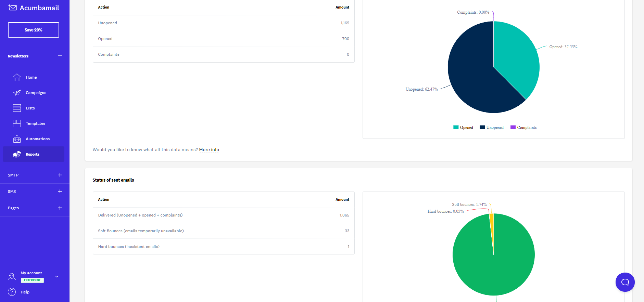Expand the SMS section
Image resolution: width=644 pixels, height=302 pixels.
[60, 192]
